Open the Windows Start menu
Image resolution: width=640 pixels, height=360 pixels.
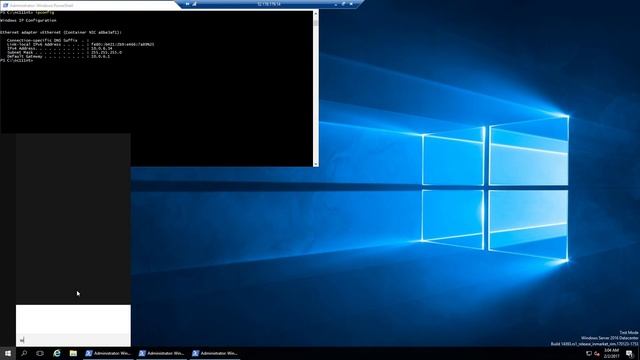click(x=8, y=353)
